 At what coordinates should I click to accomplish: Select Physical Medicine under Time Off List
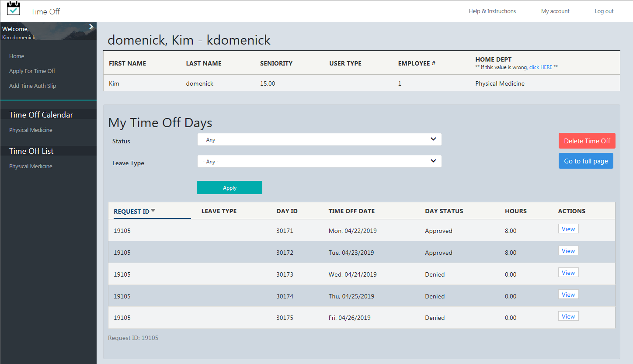pyautogui.click(x=31, y=166)
